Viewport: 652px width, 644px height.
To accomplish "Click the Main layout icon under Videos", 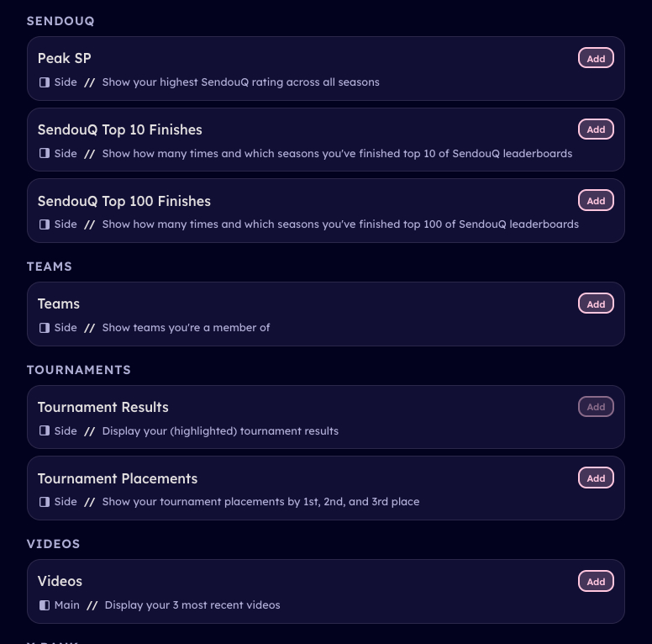I will (45, 605).
